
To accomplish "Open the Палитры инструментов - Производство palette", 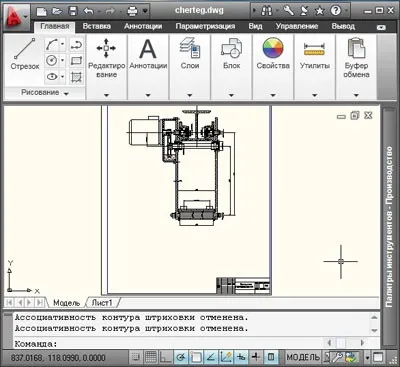I will click(389, 227).
